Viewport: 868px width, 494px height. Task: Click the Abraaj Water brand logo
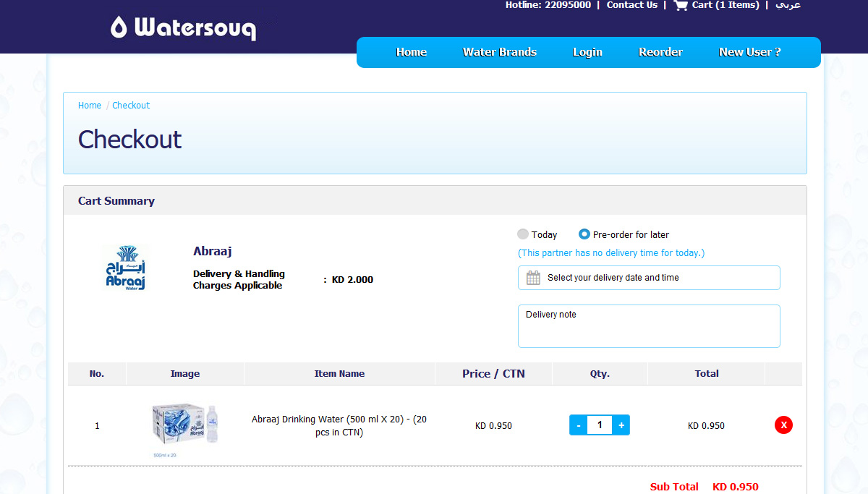(x=125, y=268)
